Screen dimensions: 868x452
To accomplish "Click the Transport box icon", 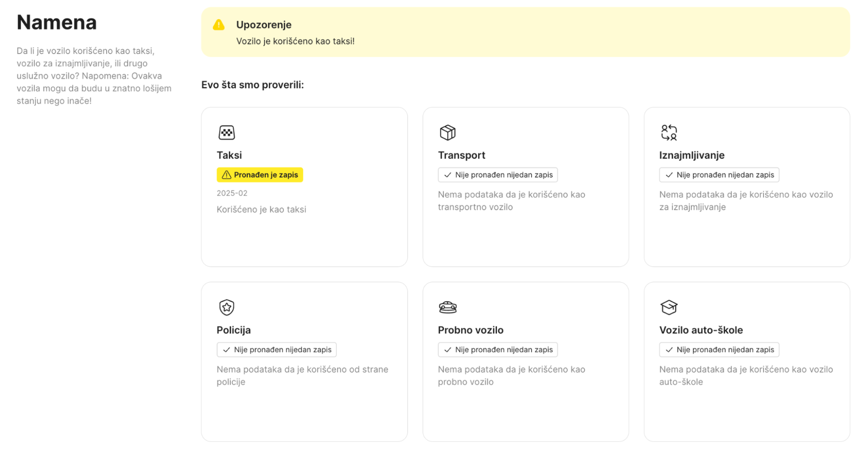I will point(448,133).
